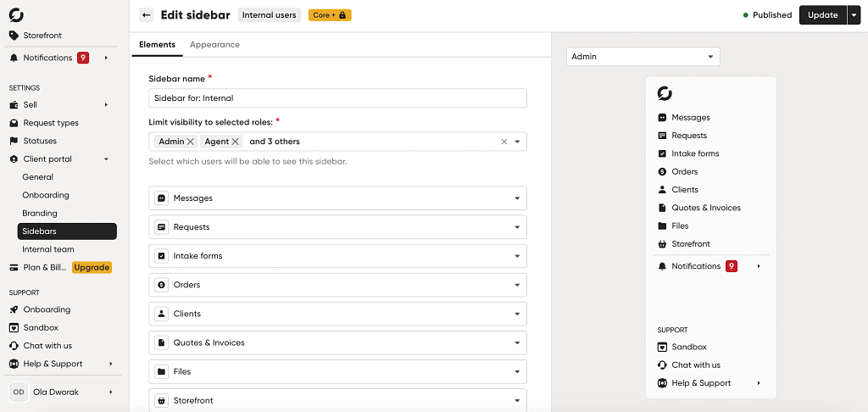Image resolution: width=868 pixels, height=412 pixels.
Task: Click the Sandbox icon in left navigation
Action: [14, 327]
